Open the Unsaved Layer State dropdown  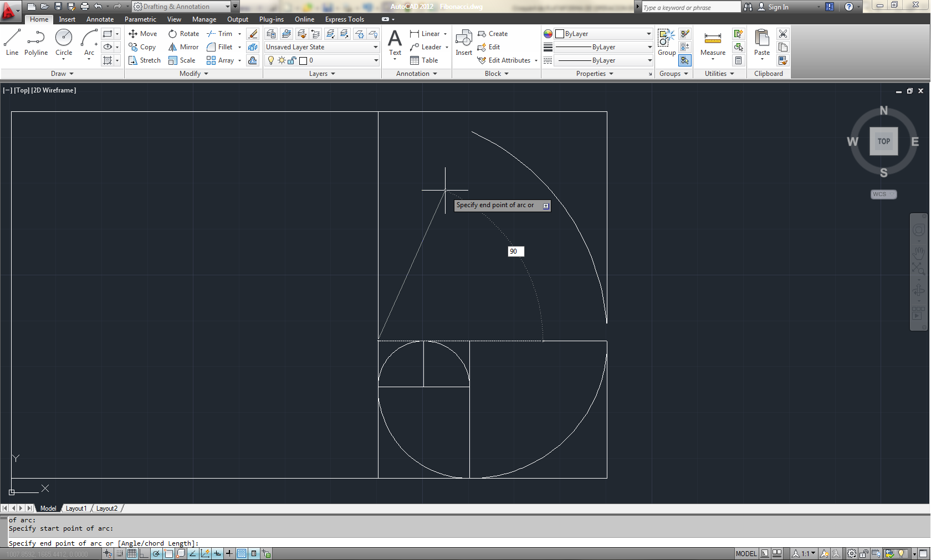(322, 47)
